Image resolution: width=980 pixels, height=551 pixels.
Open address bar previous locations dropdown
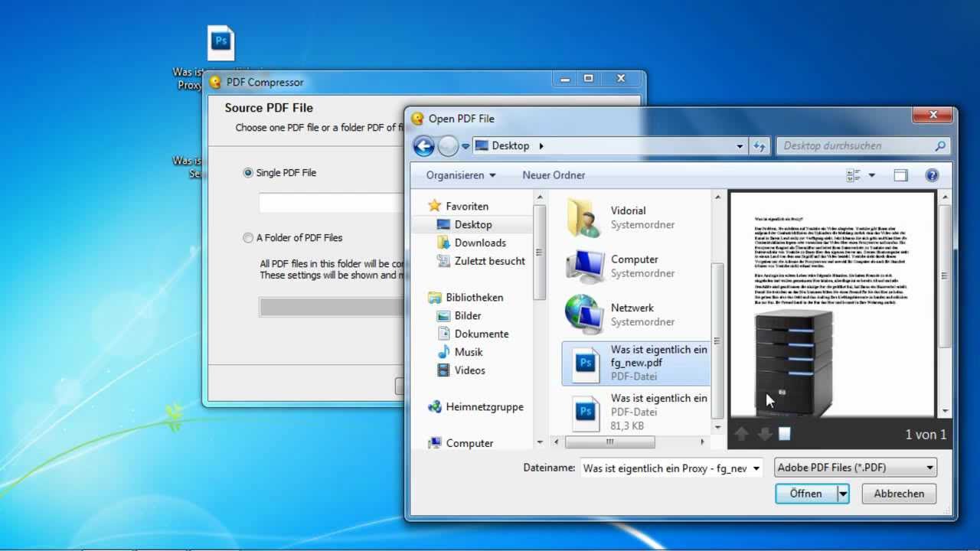coord(740,145)
